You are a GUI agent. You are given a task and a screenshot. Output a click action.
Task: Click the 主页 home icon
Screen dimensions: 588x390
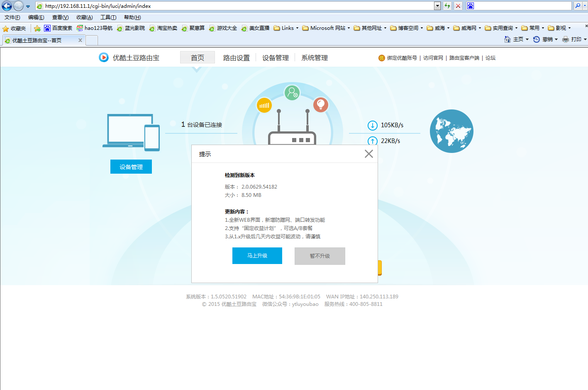(507, 39)
